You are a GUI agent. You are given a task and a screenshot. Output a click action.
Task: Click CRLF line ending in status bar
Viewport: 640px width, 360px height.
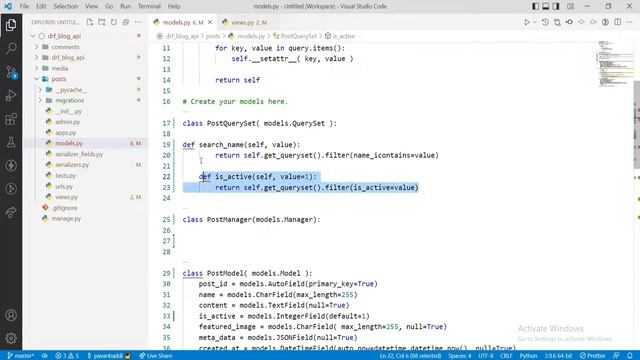[x=506, y=356]
